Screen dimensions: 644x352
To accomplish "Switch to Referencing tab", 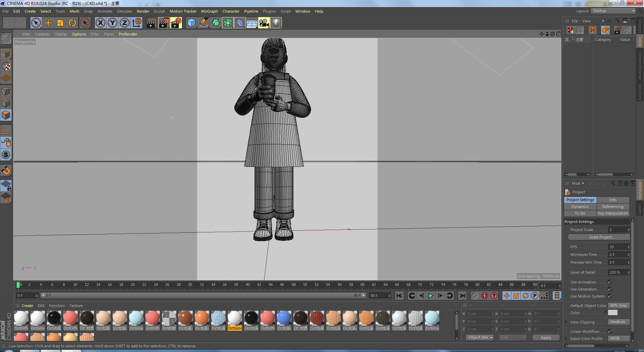I will pyautogui.click(x=613, y=207).
